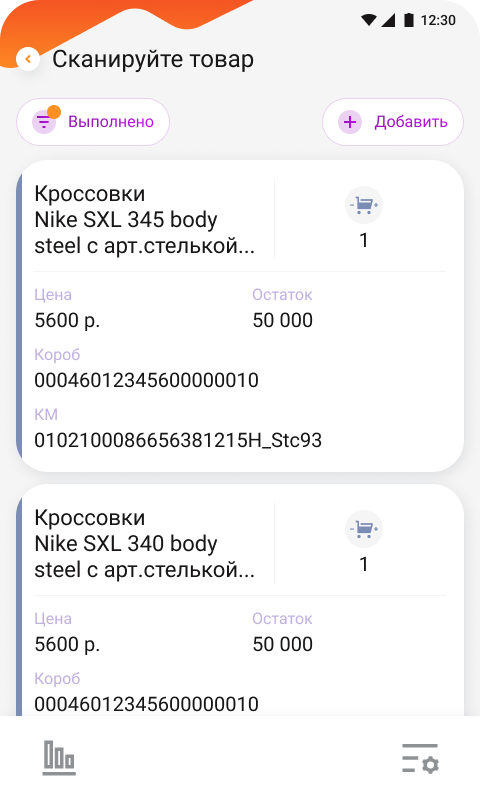Tap the Сканируйте товар header title

pos(153,60)
